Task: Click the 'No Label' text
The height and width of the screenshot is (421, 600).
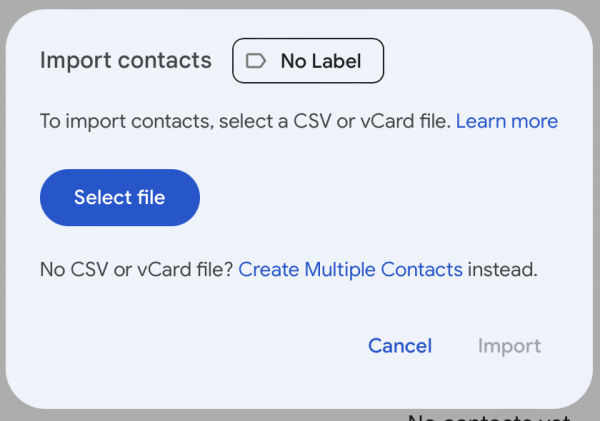Action: [321, 61]
